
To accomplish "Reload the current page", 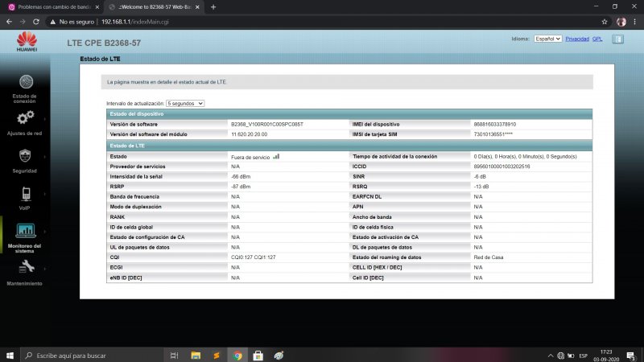I will 36,22.
